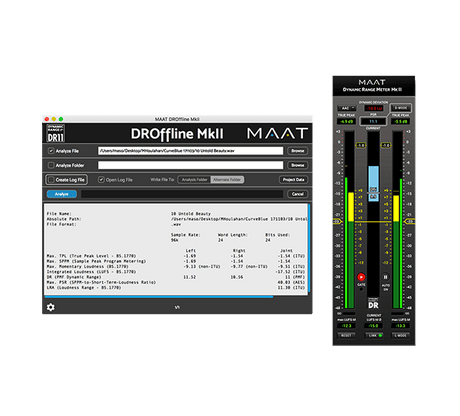Toggle the Link button in the meter

click(375, 335)
